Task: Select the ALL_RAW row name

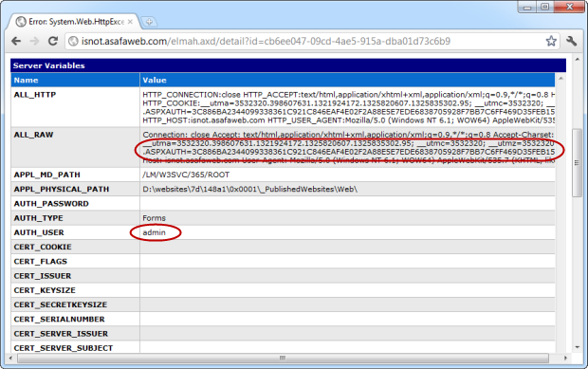Action: tap(33, 135)
